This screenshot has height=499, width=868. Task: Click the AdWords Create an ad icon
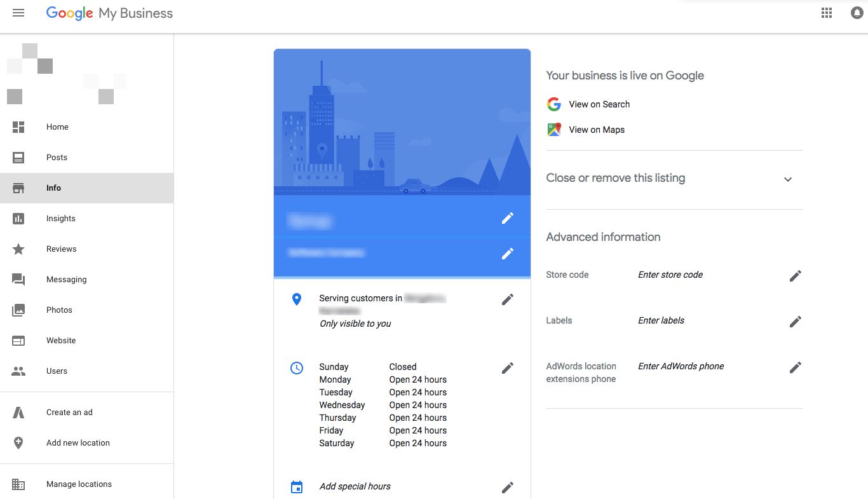18,413
